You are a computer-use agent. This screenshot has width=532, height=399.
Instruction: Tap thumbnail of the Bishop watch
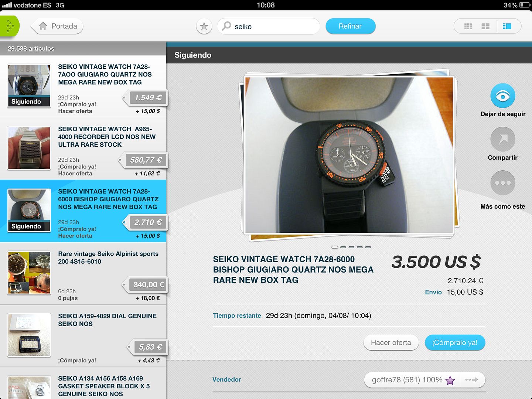coord(29,211)
